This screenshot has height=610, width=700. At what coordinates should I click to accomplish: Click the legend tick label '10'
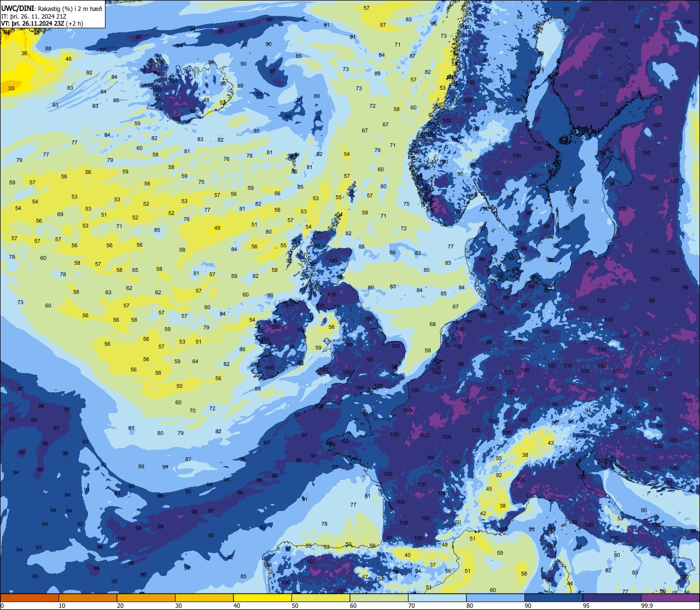point(62,606)
